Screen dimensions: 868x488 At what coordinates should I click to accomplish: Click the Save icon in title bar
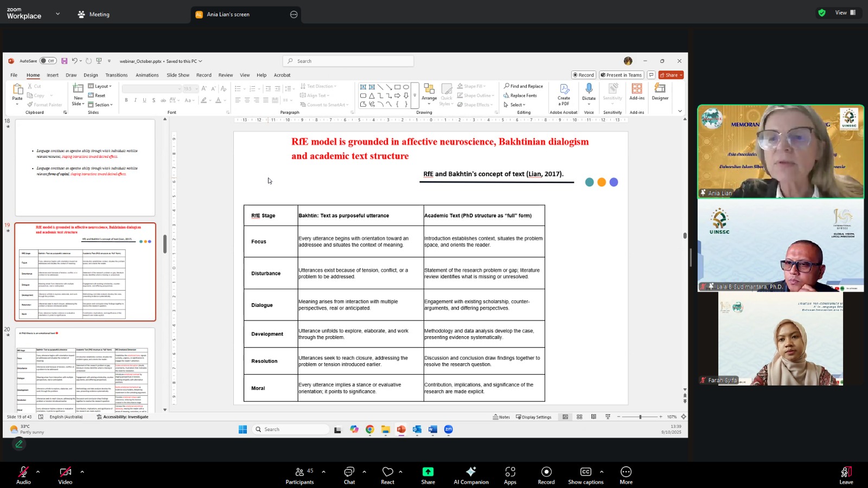(x=64, y=61)
